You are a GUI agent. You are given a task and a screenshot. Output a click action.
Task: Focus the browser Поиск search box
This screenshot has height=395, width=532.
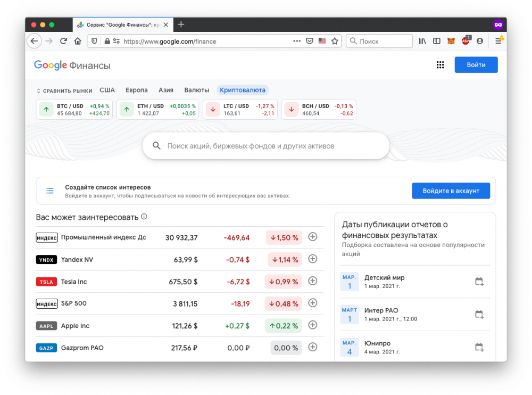coord(379,41)
